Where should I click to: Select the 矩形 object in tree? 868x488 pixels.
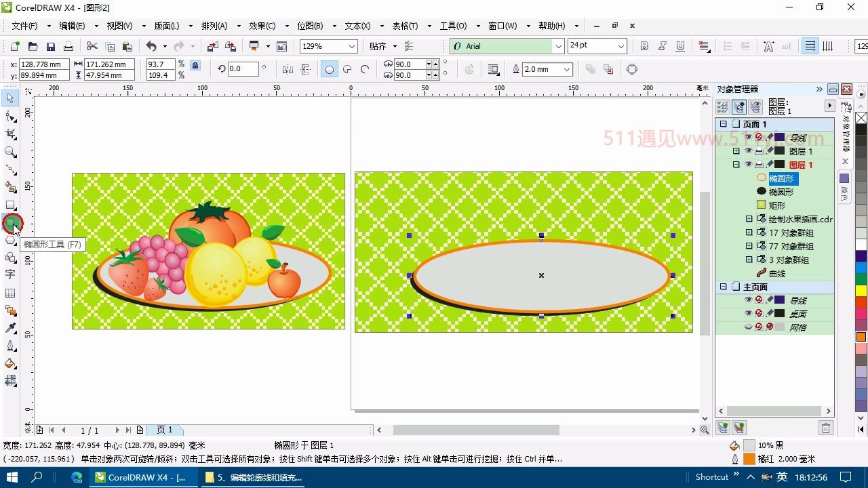coord(777,205)
